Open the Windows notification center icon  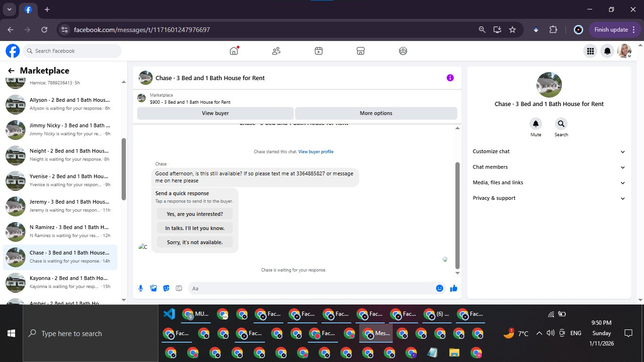coord(628,333)
